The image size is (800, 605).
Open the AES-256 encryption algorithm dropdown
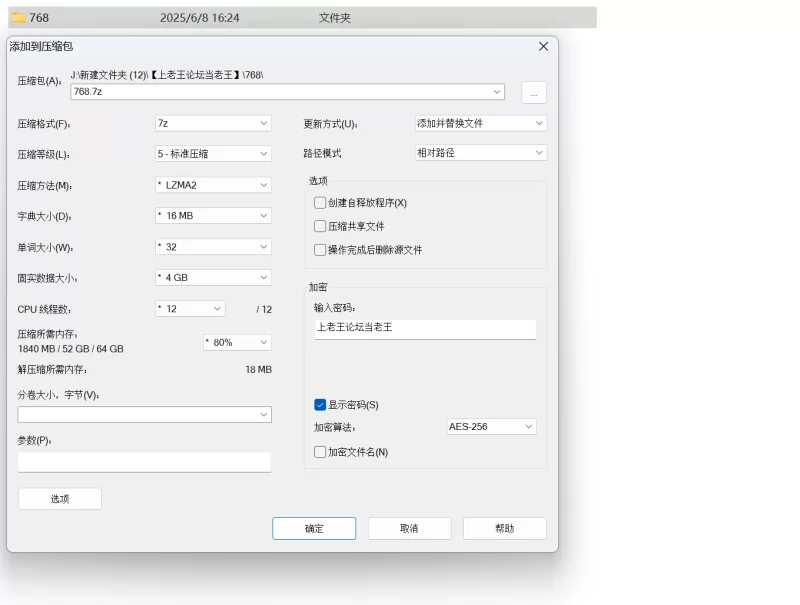pos(490,427)
